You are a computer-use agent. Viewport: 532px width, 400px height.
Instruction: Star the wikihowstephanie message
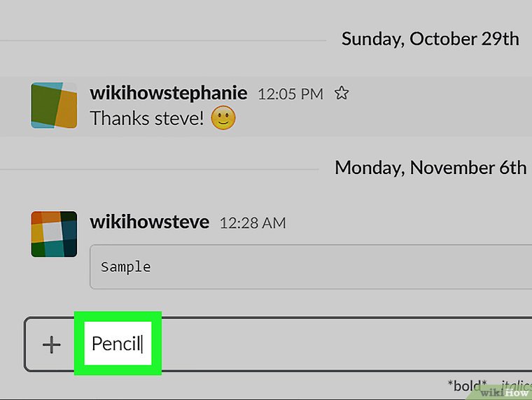(x=342, y=93)
